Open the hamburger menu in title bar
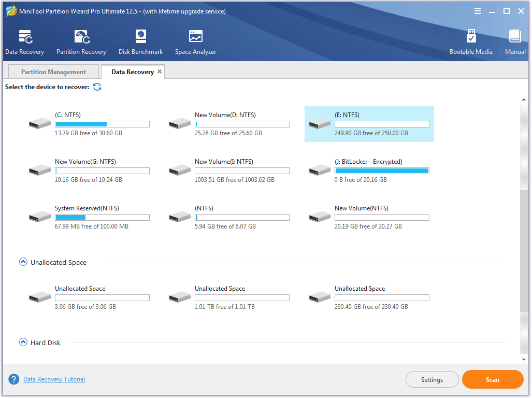The width and height of the screenshot is (532, 398). tap(478, 11)
